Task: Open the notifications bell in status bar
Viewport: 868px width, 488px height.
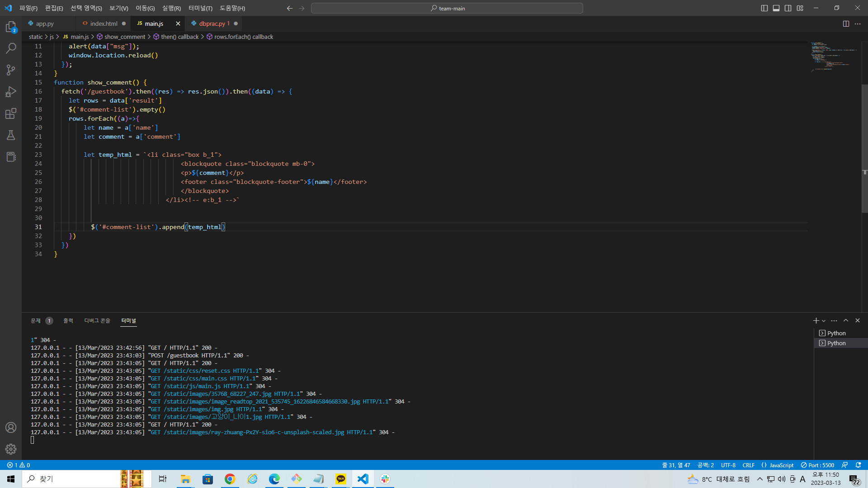Action: [x=858, y=465]
